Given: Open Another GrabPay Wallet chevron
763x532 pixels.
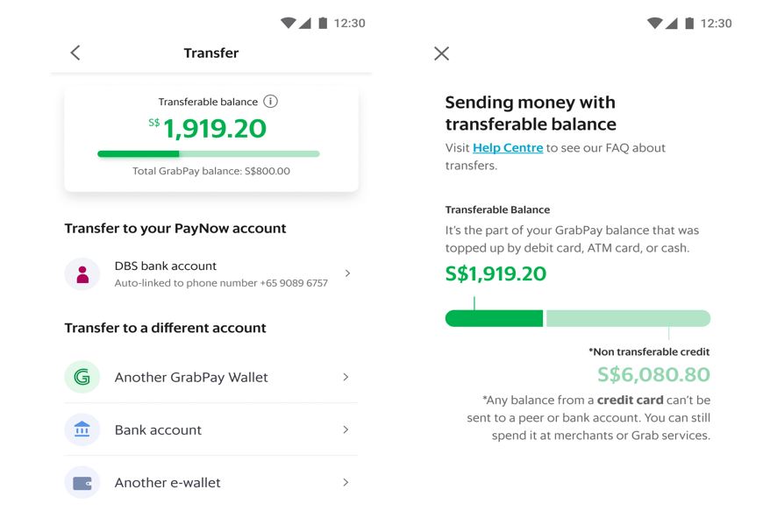Looking at the screenshot, I should tap(346, 377).
